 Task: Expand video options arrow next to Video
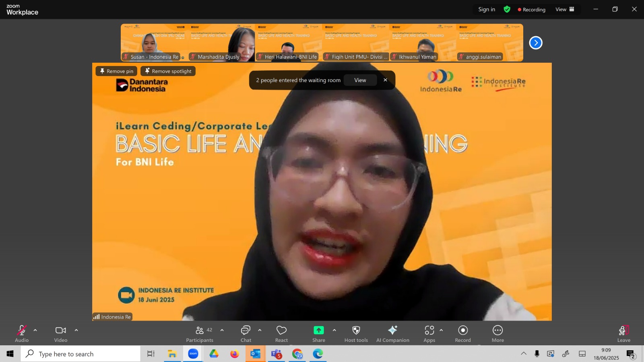pos(76,330)
